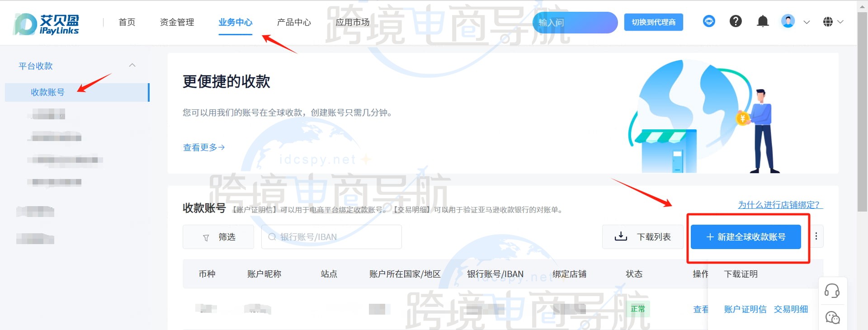Open the headset customer service widget
The image size is (868, 330).
832,291
